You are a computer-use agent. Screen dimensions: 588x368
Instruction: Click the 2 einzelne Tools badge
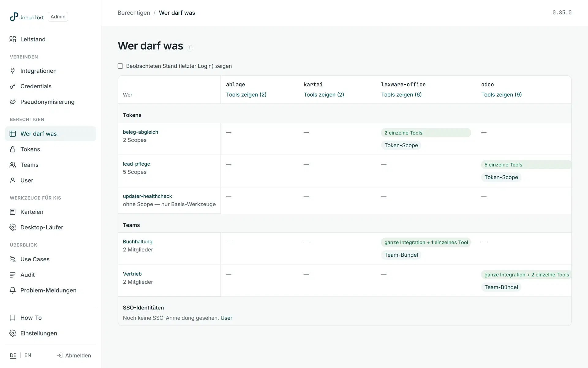(426, 133)
